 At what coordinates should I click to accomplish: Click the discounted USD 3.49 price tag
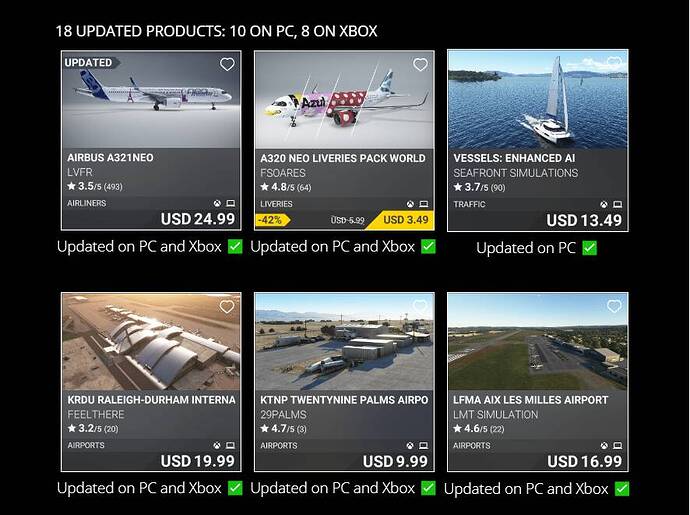tap(405, 220)
